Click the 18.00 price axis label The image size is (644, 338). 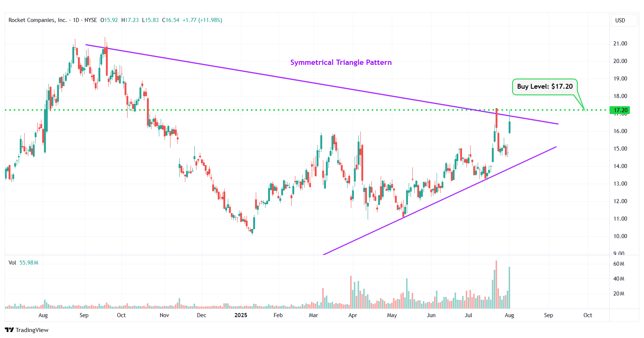coord(620,96)
